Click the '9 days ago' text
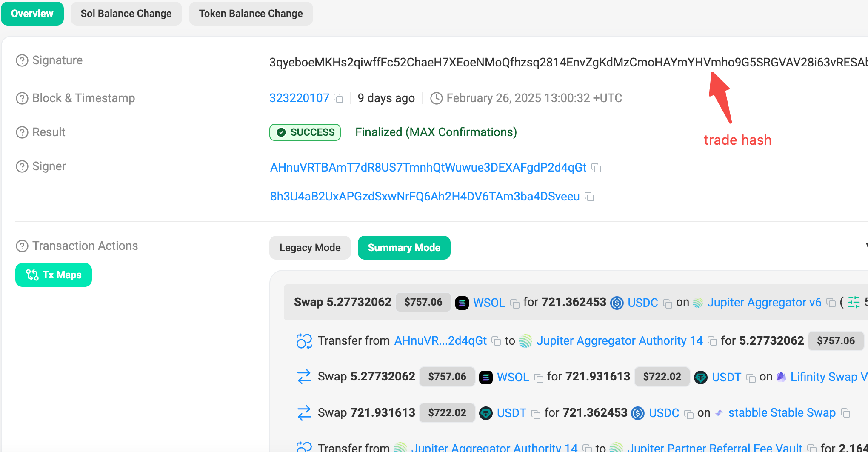868x452 pixels. click(386, 98)
